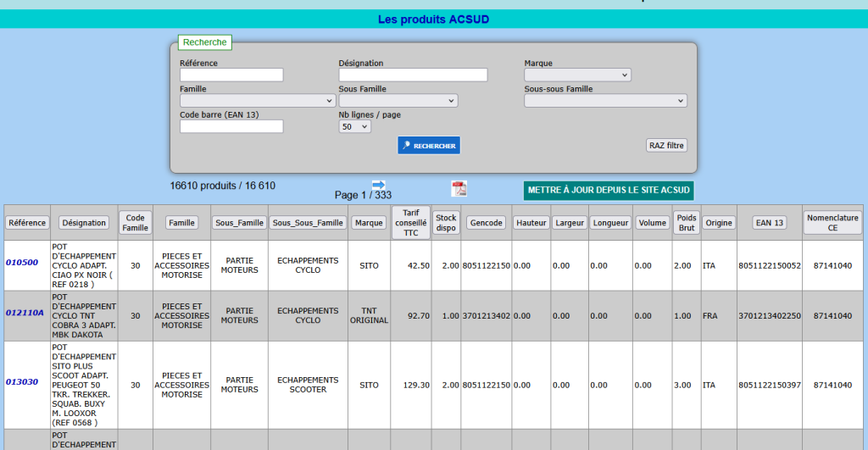The height and width of the screenshot is (450, 868).
Task: Select the Code barre (EAN 13) field
Action: (x=231, y=126)
